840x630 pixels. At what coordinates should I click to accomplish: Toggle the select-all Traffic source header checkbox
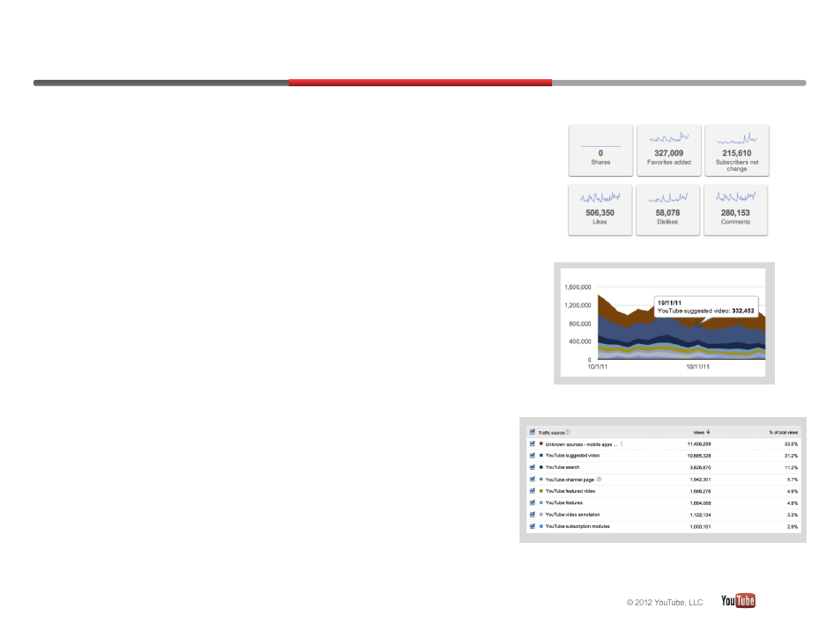532,432
